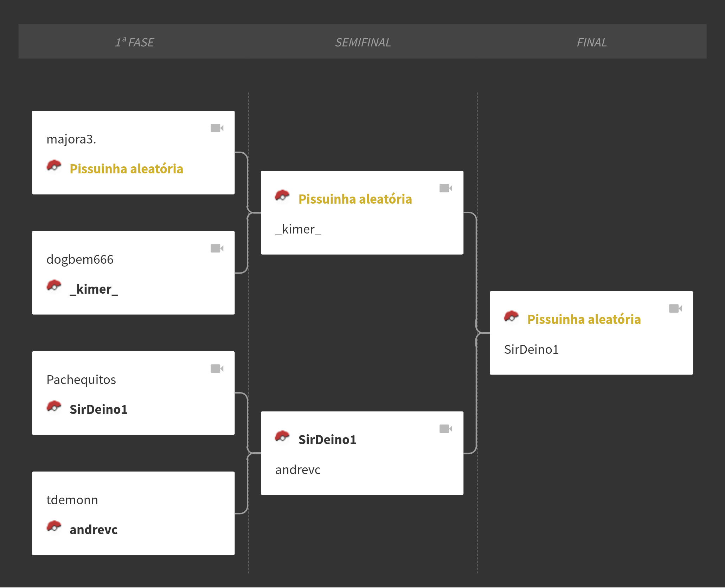Select the SEMIFINAL column header
725x588 pixels.
tap(363, 42)
